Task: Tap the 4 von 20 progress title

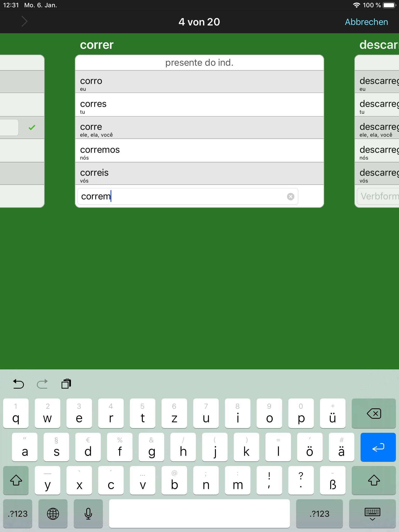Action: (199, 22)
